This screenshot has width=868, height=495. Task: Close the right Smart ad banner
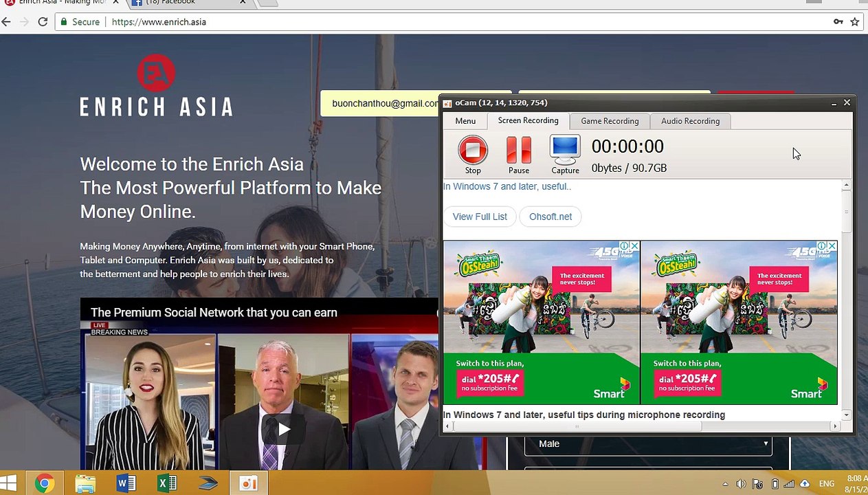point(832,245)
